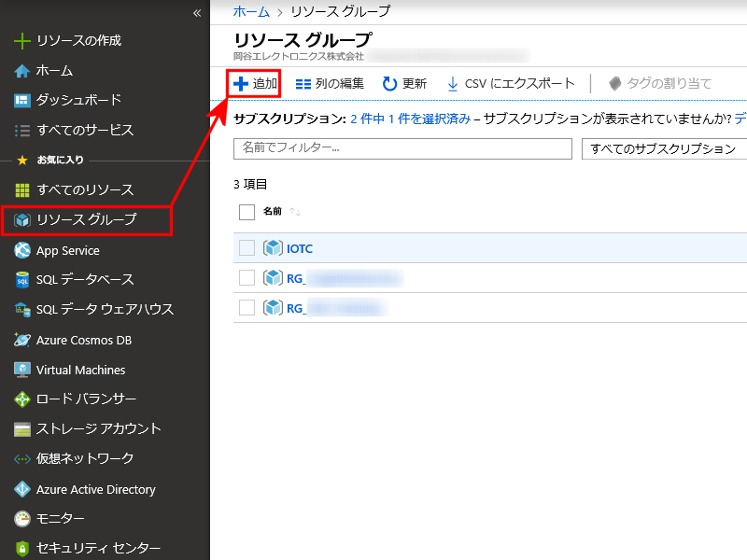This screenshot has height=560, width=747.
Task: Open the モニター sidebar item
Action: pos(60,518)
